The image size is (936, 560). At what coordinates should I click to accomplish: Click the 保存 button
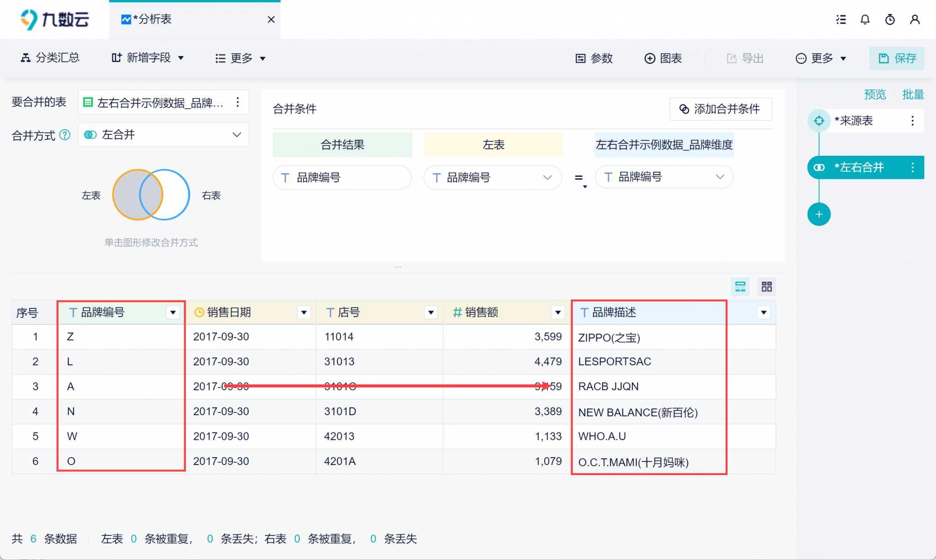tap(896, 58)
